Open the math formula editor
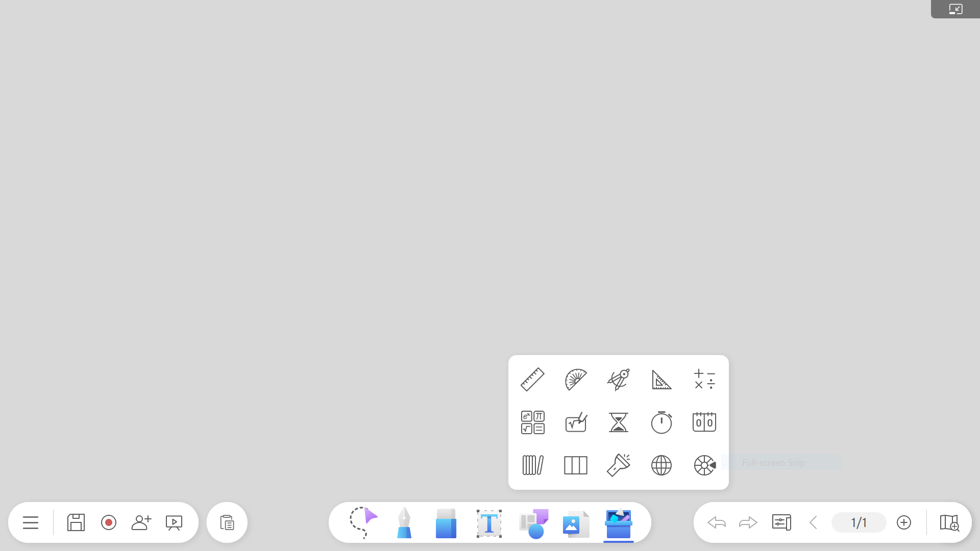The width and height of the screenshot is (980, 551). (x=532, y=422)
